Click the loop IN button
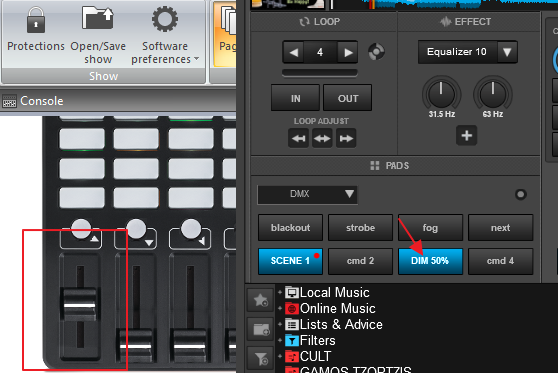The image size is (558, 373). point(295,98)
